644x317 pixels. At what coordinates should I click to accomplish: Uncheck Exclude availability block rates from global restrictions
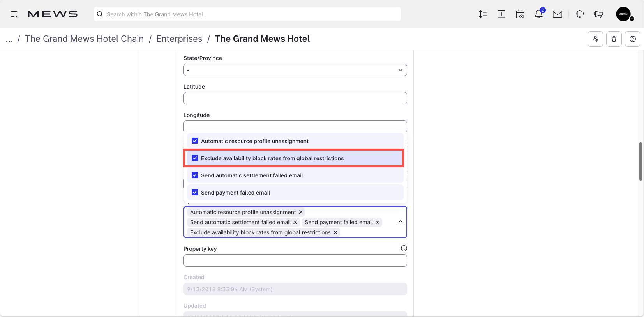195,158
